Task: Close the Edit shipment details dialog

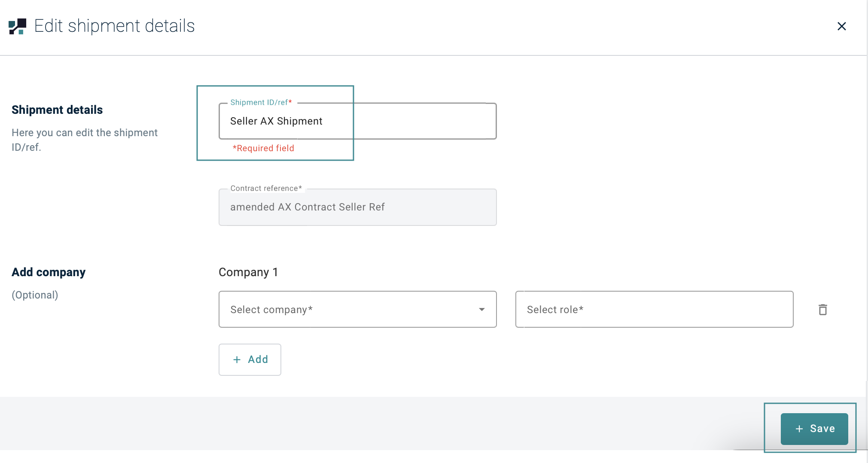Action: tap(841, 26)
